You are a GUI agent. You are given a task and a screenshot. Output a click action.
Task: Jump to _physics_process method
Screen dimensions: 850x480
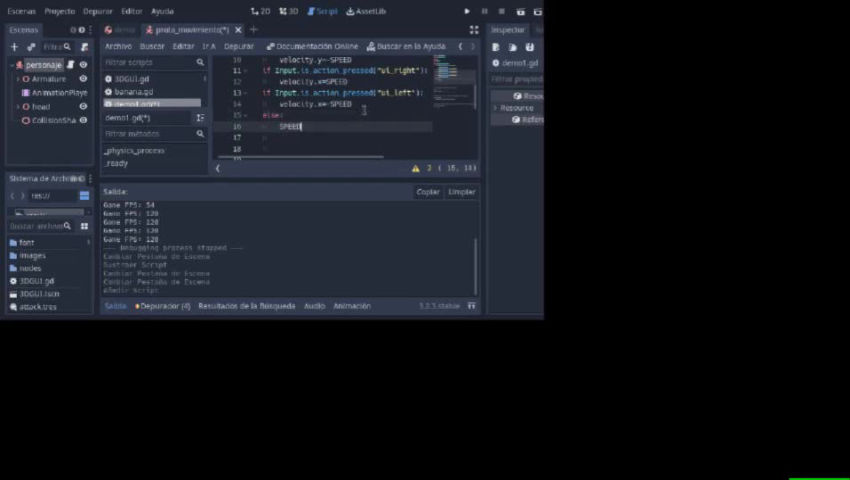(134, 151)
